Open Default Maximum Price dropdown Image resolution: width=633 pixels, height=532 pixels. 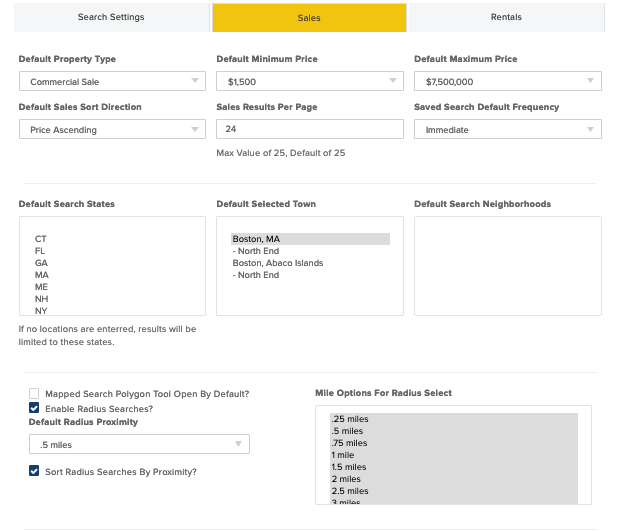tap(507, 81)
